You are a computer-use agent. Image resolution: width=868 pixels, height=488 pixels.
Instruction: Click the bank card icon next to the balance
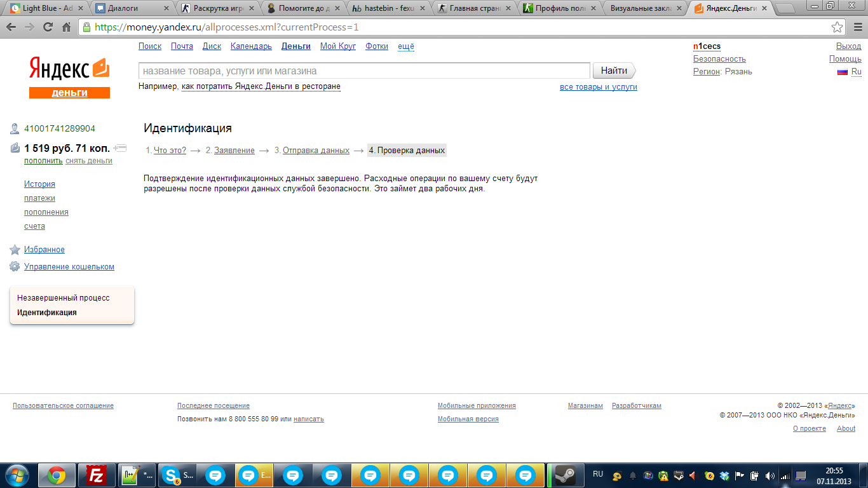pos(120,149)
